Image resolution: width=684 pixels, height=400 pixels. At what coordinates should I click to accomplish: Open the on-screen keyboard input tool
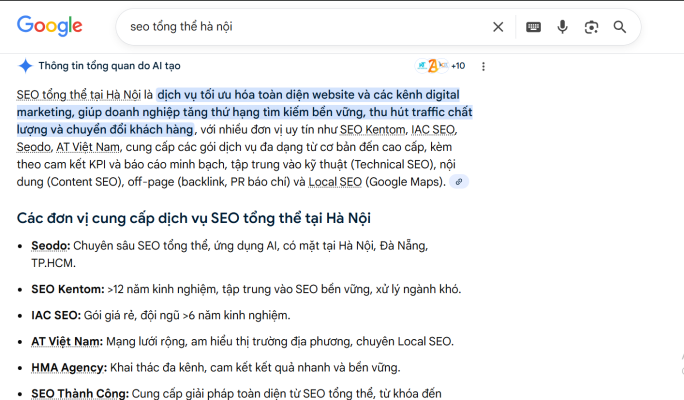[533, 27]
